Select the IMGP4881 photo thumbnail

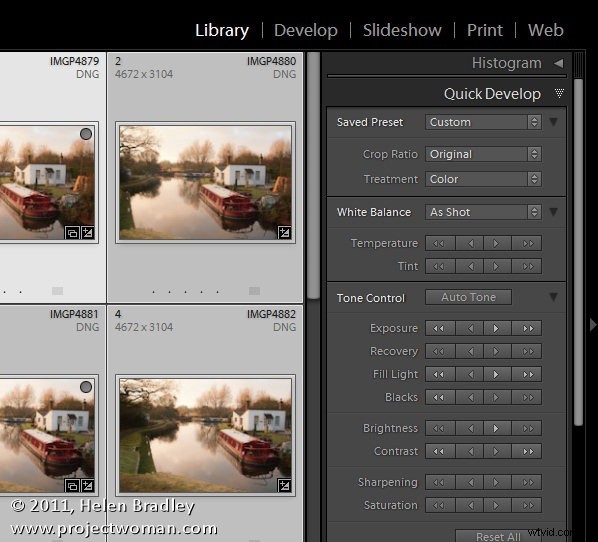pyautogui.click(x=48, y=435)
